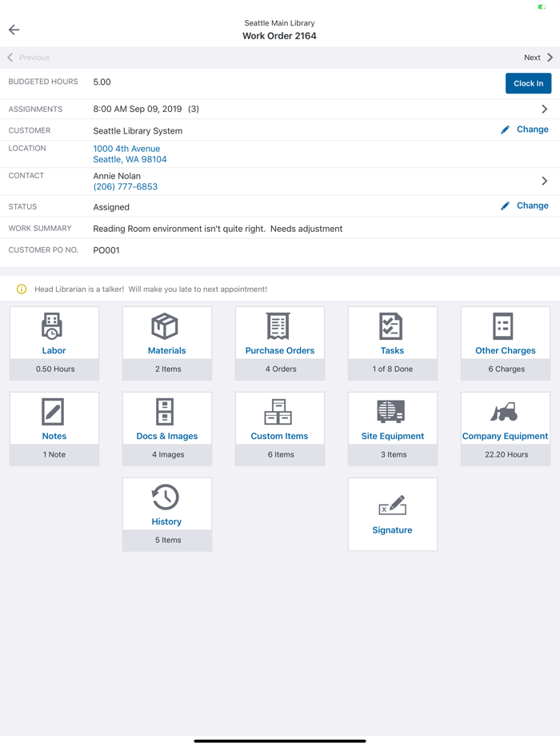Select the Docs & Images label
This screenshot has width=560, height=747.
click(167, 437)
